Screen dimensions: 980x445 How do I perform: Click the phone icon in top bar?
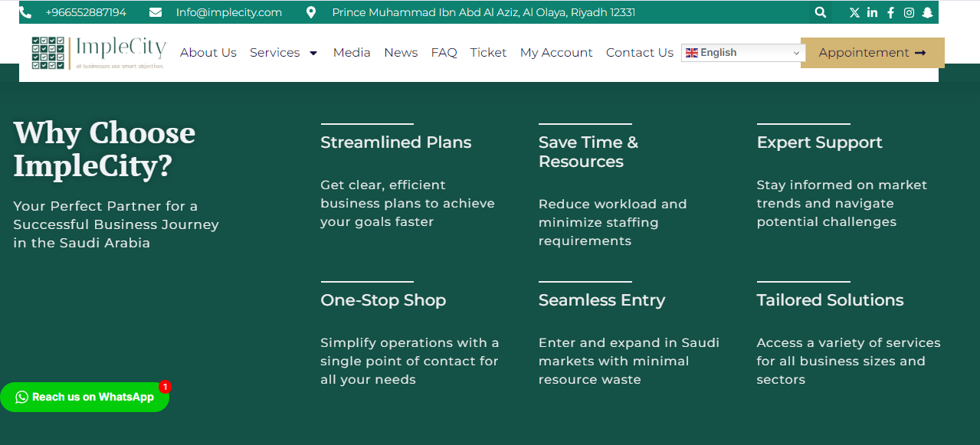tap(25, 12)
